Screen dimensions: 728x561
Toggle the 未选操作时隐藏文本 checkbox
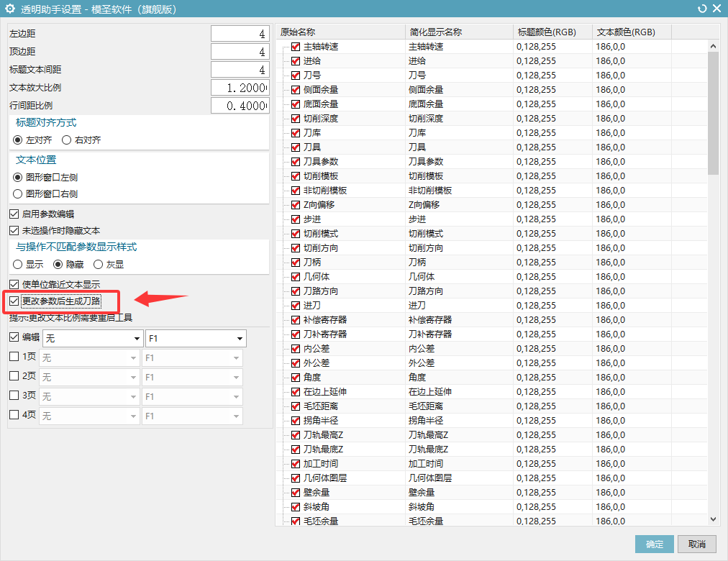click(x=14, y=231)
